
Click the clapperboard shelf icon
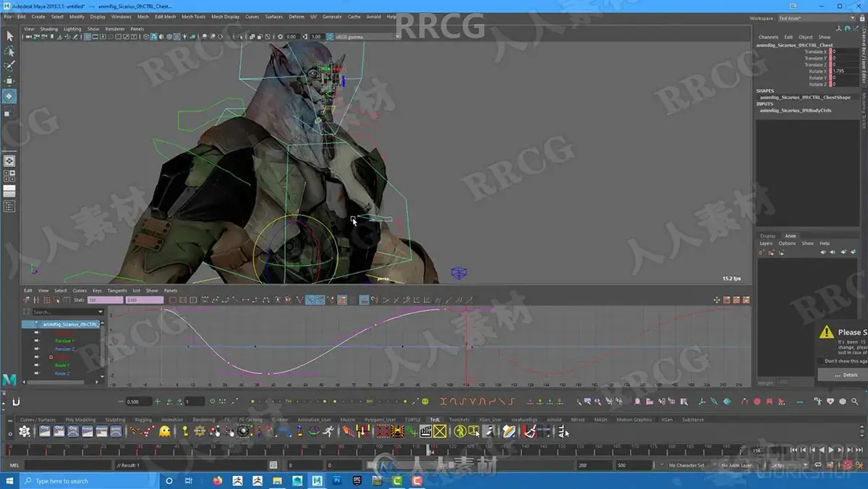coord(426,431)
